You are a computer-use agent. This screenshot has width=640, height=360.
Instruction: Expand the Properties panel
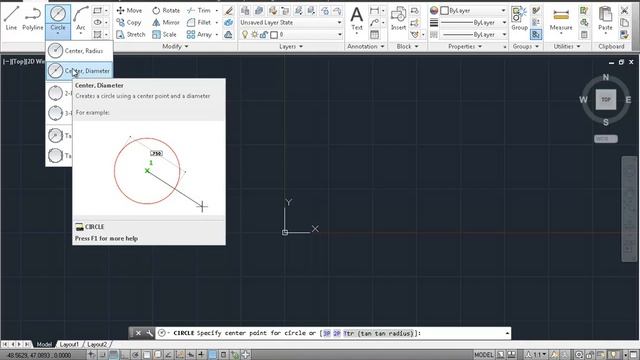point(465,47)
